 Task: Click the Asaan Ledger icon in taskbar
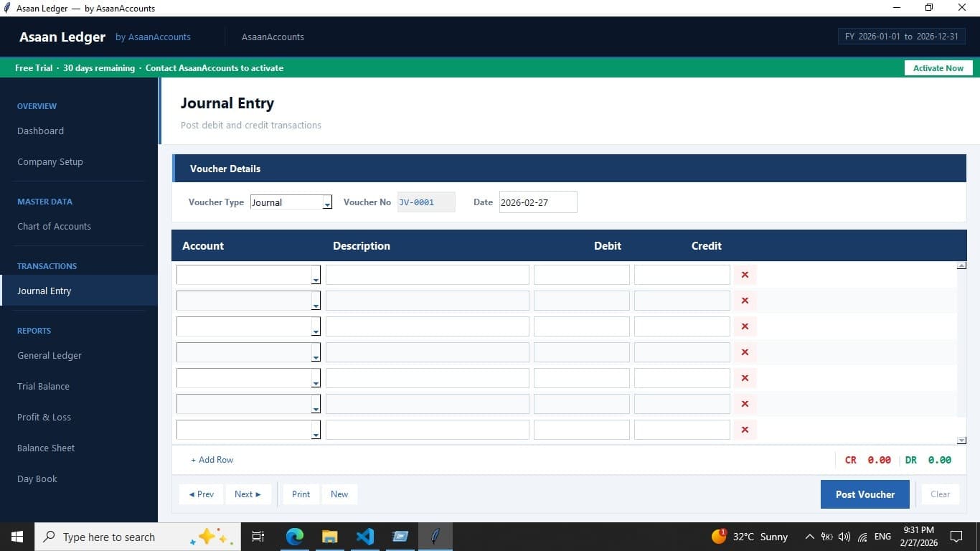coord(435,536)
